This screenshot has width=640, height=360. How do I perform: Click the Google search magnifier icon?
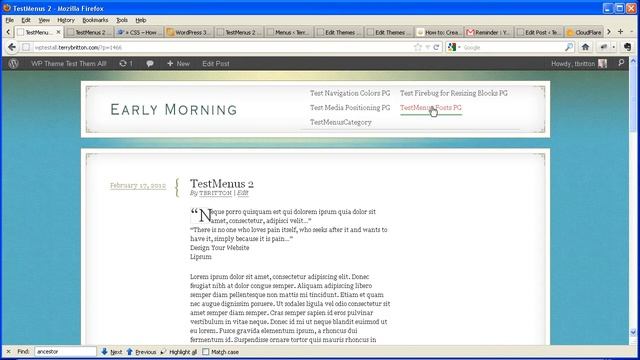[x=569, y=47]
